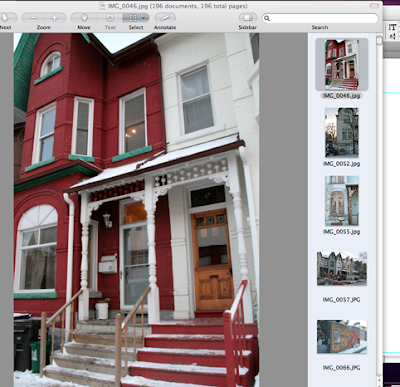
Task: Open the IMG_0066.JPG thumbnail
Action: (342, 337)
